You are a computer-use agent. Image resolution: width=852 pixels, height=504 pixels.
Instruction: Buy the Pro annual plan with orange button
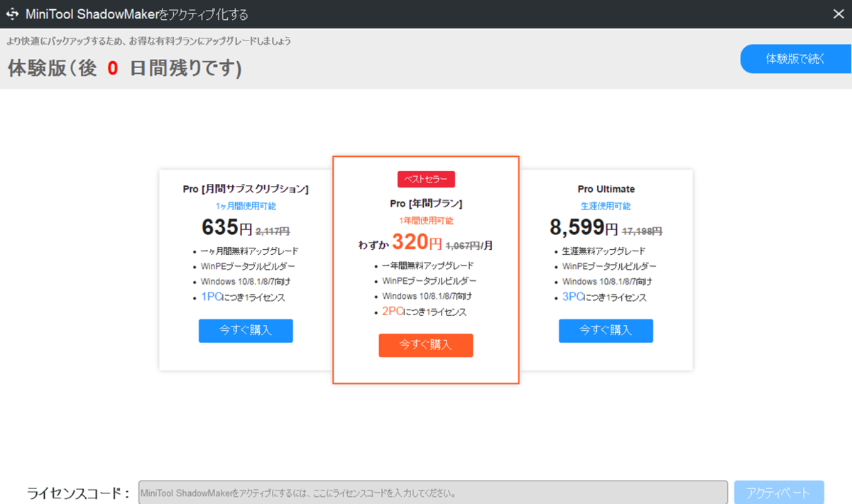[426, 345]
